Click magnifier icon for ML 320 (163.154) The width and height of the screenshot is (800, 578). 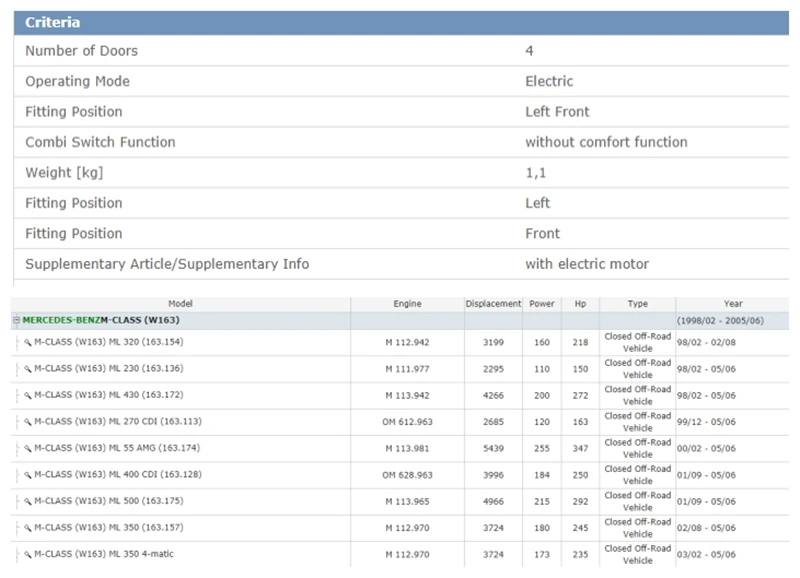tap(28, 342)
